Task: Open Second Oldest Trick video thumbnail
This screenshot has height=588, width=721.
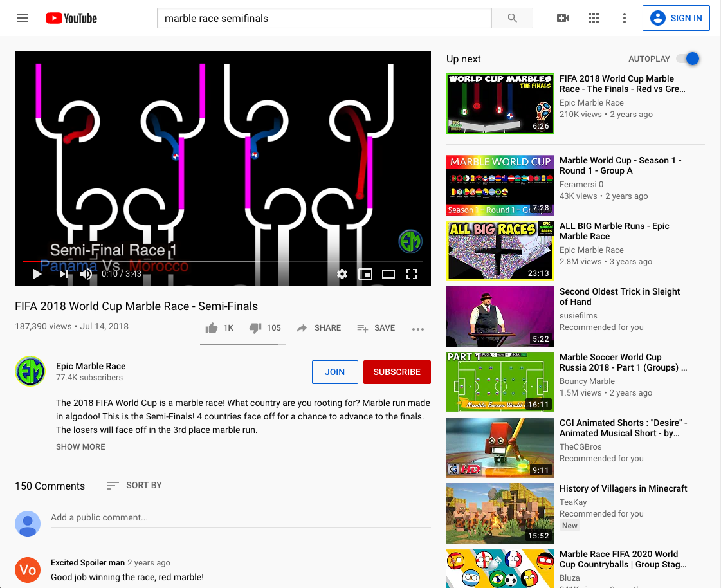Action: (500, 317)
